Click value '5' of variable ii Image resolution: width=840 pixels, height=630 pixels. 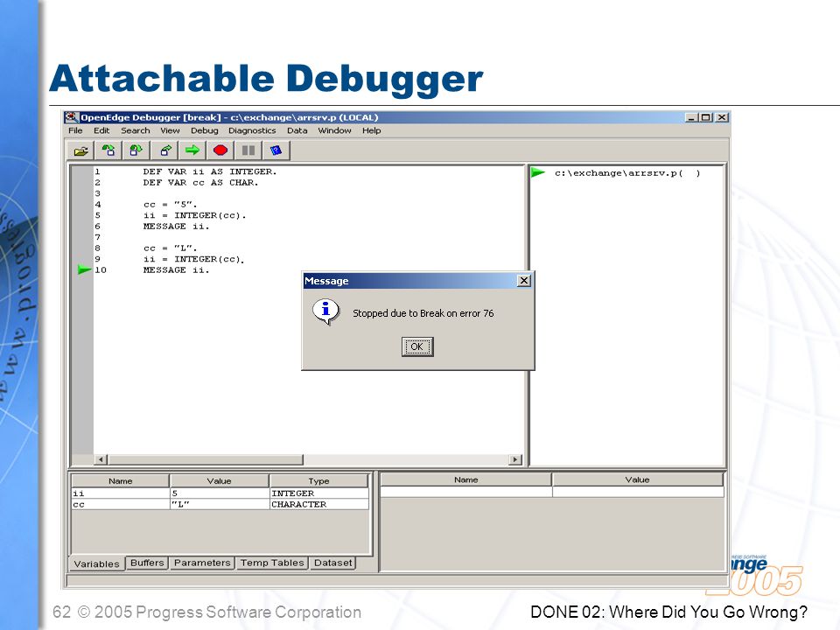tap(219, 493)
